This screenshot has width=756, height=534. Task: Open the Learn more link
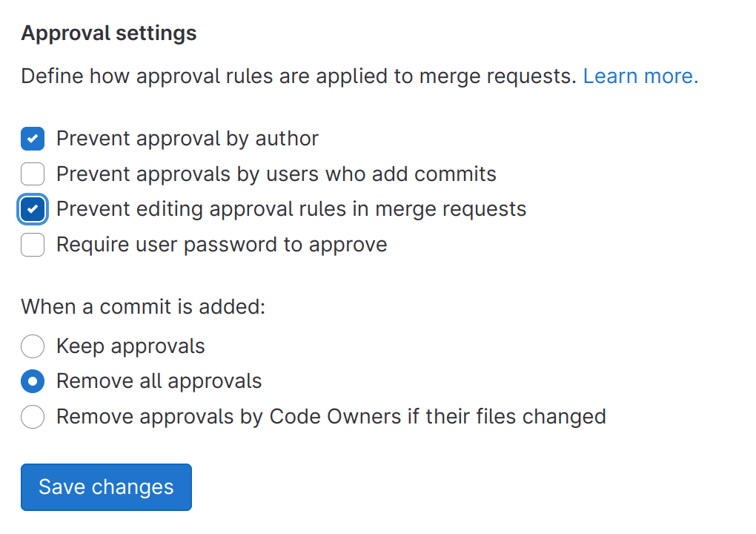pos(640,76)
